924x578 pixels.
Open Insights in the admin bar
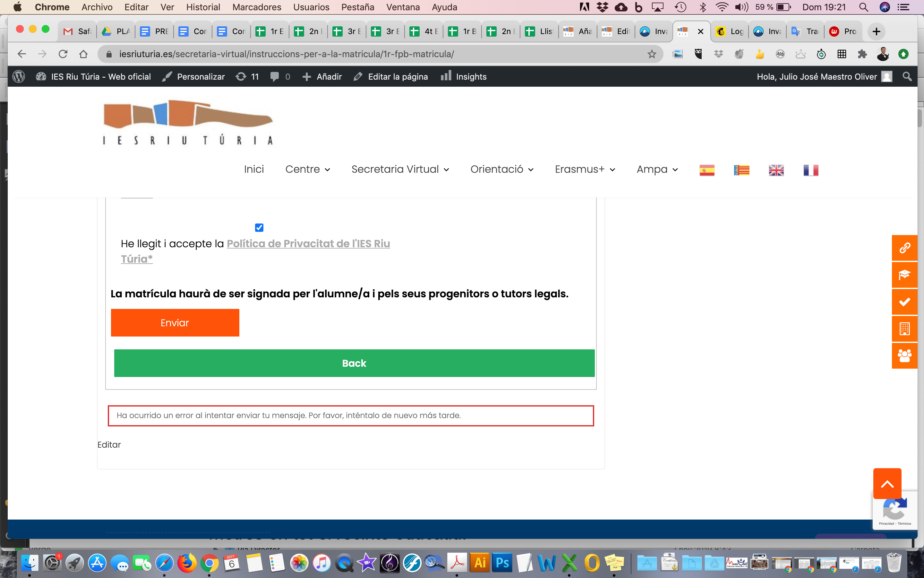(464, 77)
